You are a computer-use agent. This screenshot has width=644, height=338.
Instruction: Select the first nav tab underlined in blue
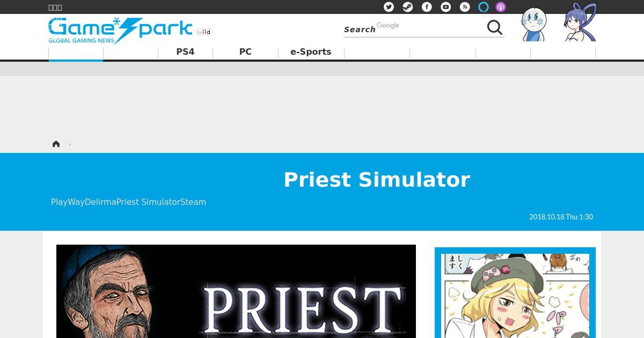[76, 53]
